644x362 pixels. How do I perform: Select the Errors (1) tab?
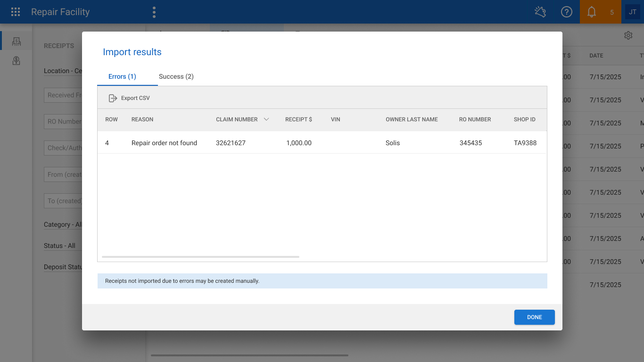point(123,76)
